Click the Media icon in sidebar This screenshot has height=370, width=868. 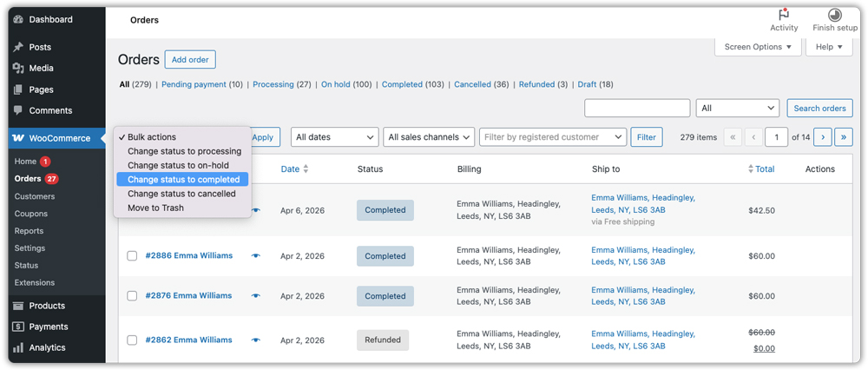(x=18, y=68)
